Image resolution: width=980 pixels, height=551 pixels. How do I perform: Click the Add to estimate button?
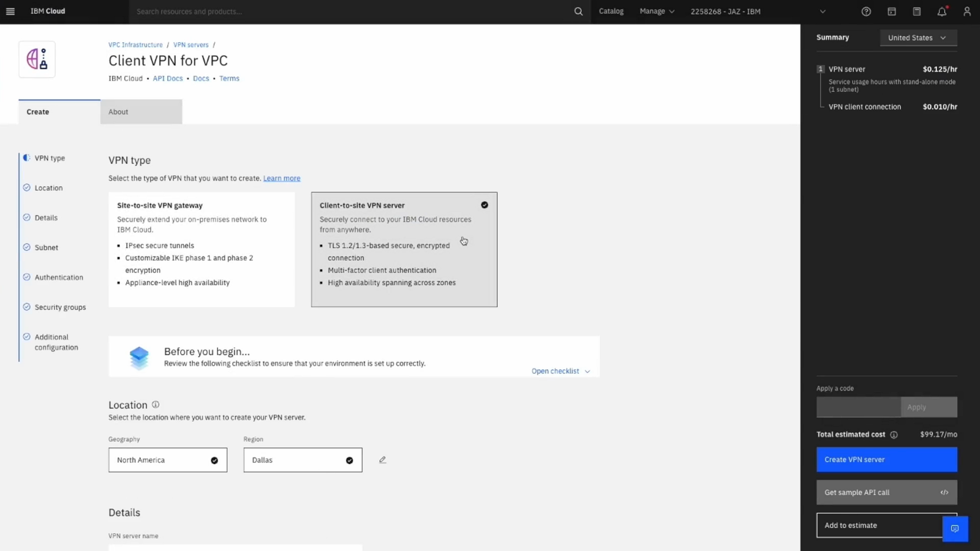(x=880, y=525)
